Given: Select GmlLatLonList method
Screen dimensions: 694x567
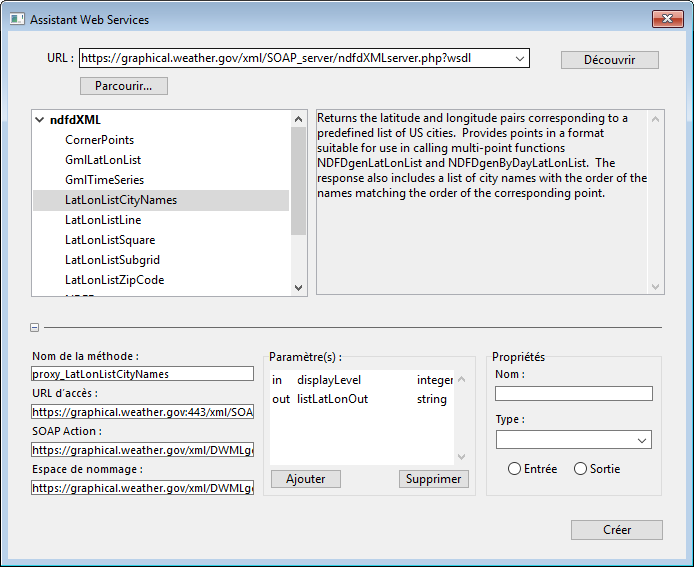Looking at the screenshot, I should coord(103,160).
